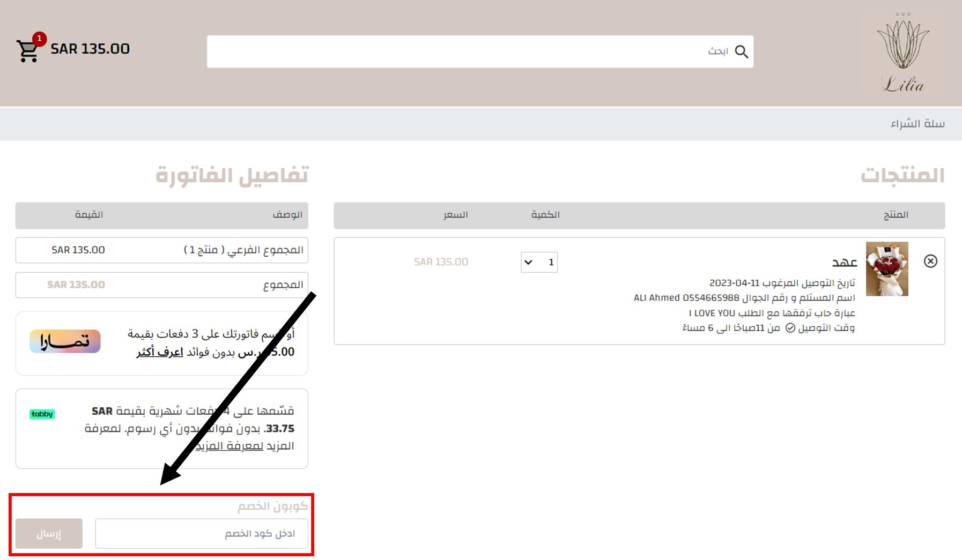Click the coupon code input field
The image size is (962, 560).
[x=202, y=533]
